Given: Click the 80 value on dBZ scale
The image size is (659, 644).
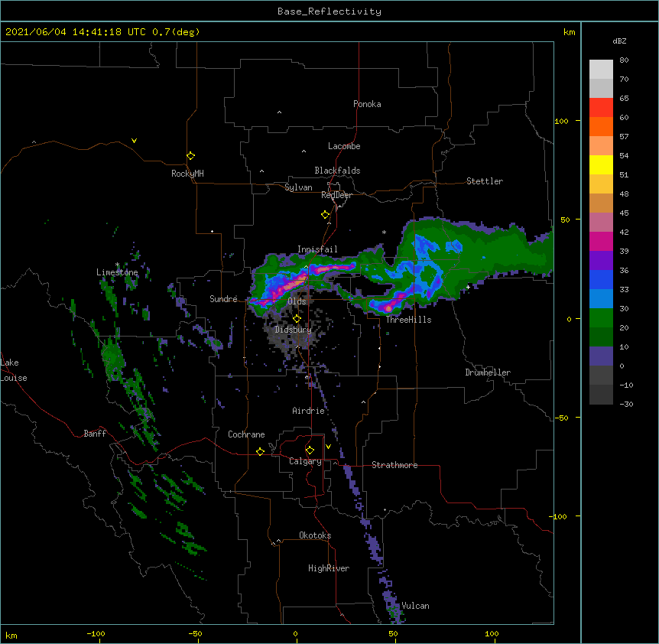Looking at the screenshot, I should pyautogui.click(x=624, y=60).
